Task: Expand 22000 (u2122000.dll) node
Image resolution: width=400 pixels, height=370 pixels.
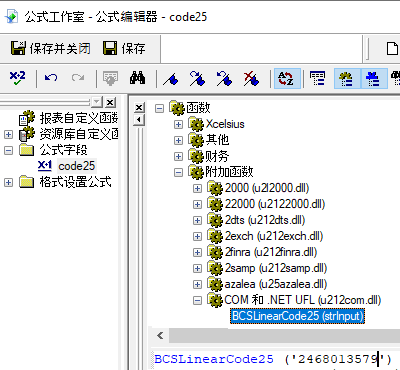Action: [x=197, y=204]
